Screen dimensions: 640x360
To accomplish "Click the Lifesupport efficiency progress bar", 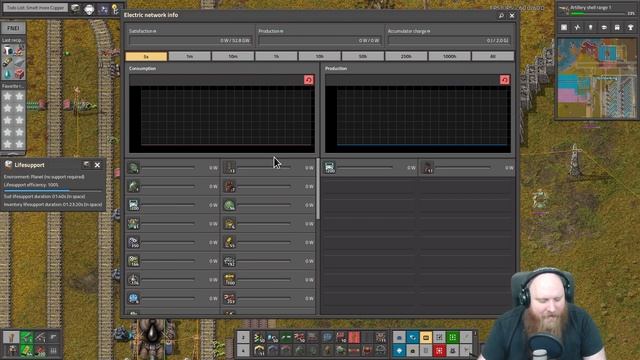I will coord(53,190).
